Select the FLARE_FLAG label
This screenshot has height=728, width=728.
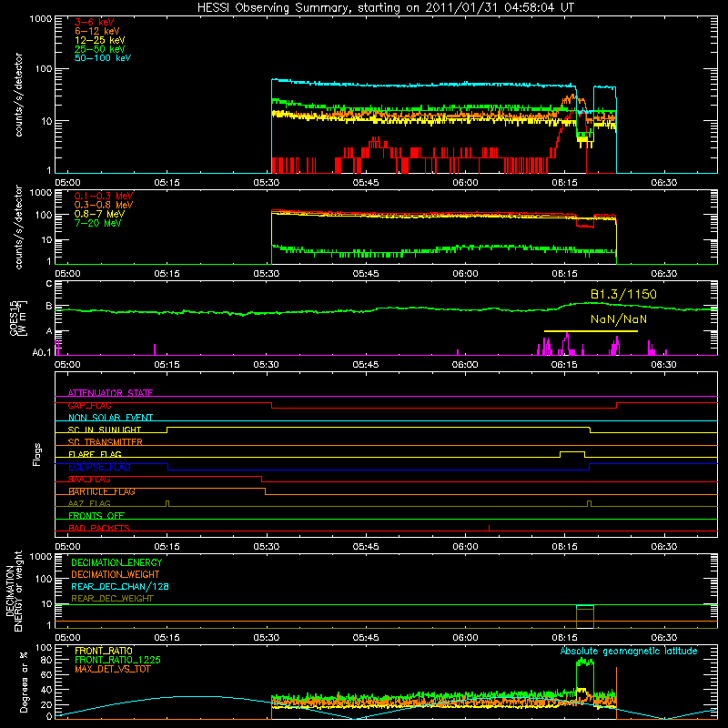point(95,454)
